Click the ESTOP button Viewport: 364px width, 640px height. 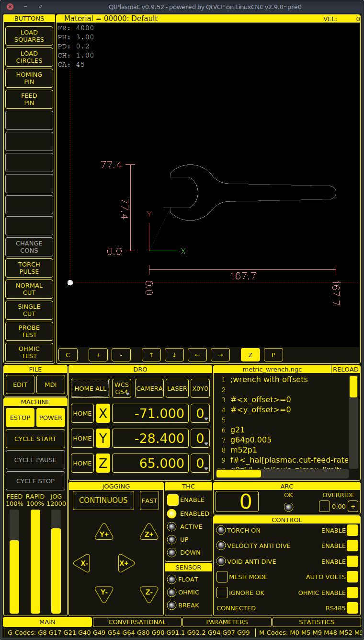[20, 418]
